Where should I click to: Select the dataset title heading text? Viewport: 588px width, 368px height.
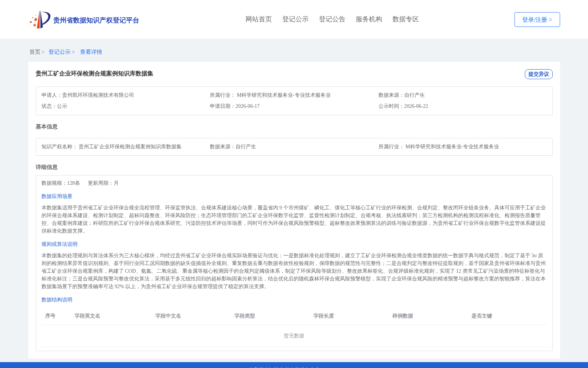tap(94, 74)
